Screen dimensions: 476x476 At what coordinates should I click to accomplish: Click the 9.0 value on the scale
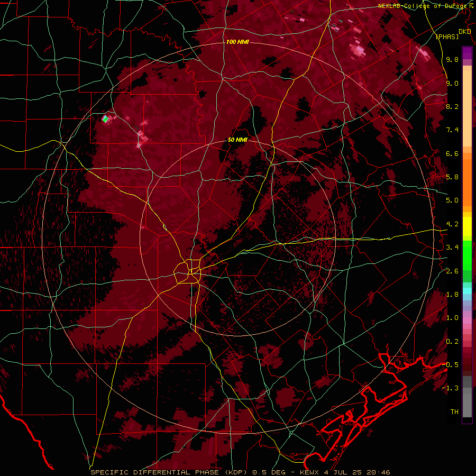point(452,83)
